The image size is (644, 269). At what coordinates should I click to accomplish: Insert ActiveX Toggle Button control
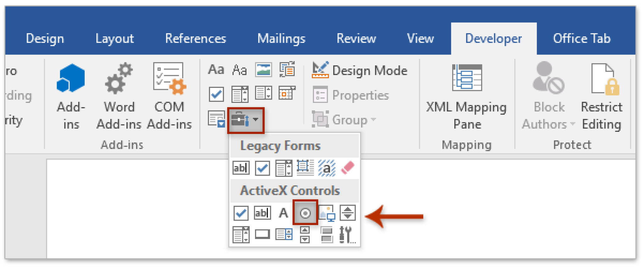tap(327, 235)
